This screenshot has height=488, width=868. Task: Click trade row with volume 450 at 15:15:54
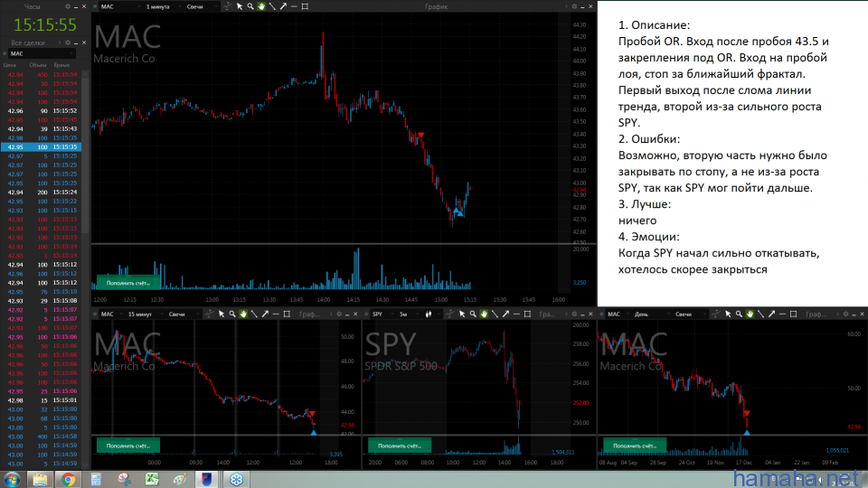pos(42,75)
